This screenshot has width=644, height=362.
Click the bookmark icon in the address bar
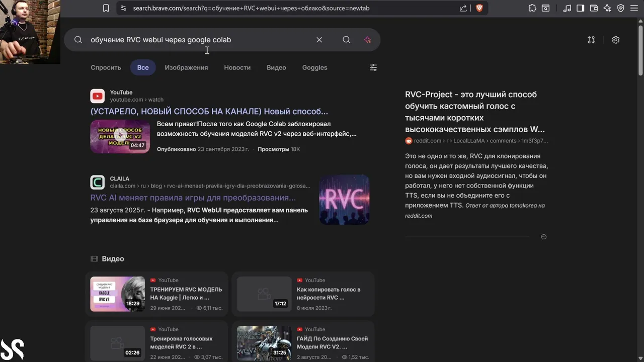click(106, 8)
